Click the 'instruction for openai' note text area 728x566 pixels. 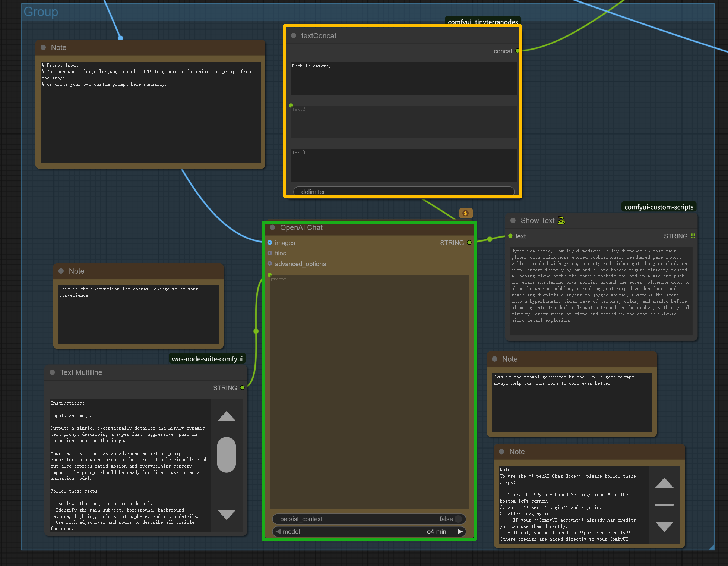pyautogui.click(x=139, y=314)
